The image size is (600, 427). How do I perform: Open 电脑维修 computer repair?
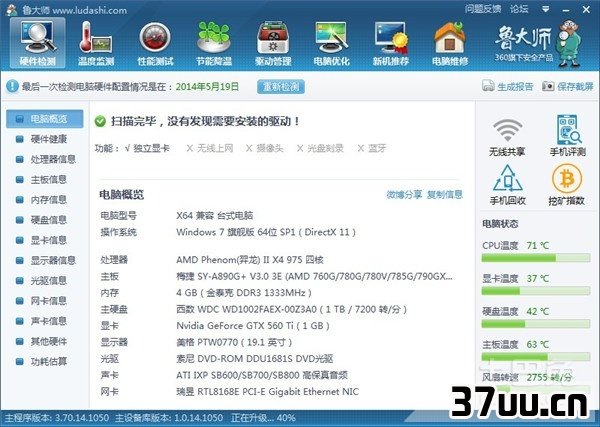click(450, 43)
